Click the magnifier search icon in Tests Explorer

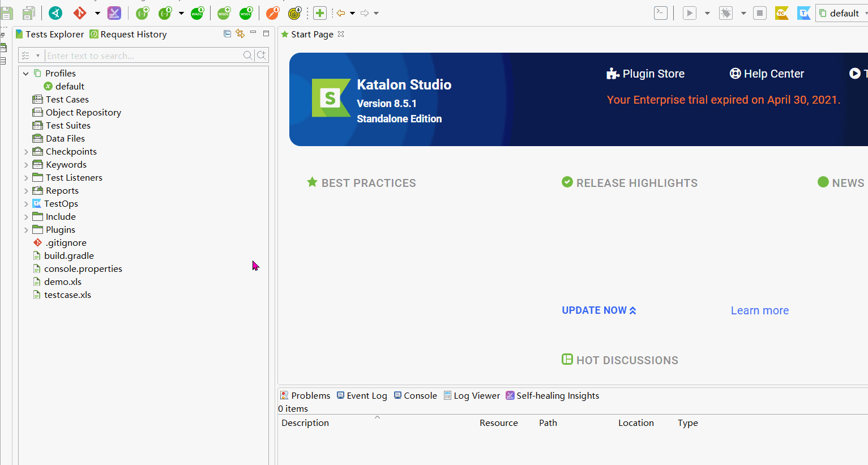click(x=248, y=56)
